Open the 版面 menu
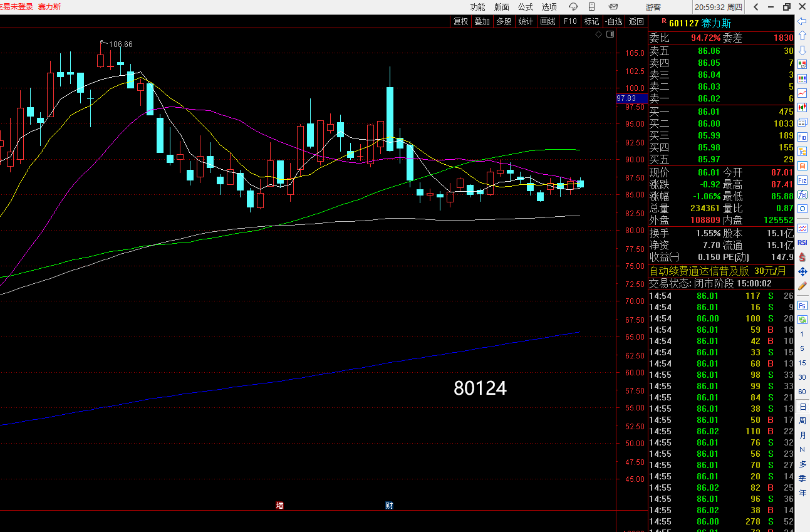 (x=501, y=7)
